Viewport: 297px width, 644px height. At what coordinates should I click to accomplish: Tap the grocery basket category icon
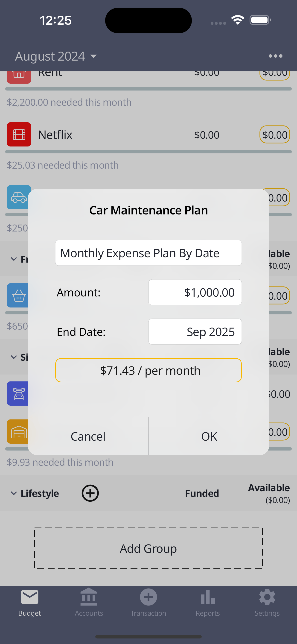17,296
